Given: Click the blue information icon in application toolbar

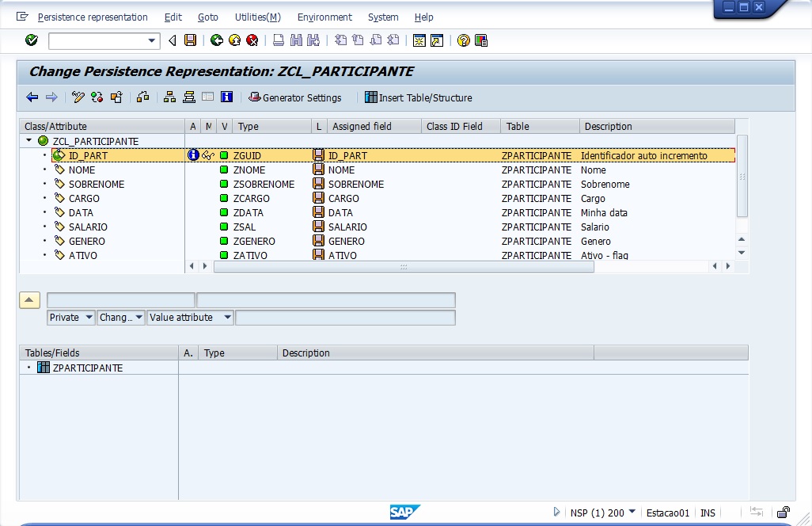Looking at the screenshot, I should click(227, 97).
